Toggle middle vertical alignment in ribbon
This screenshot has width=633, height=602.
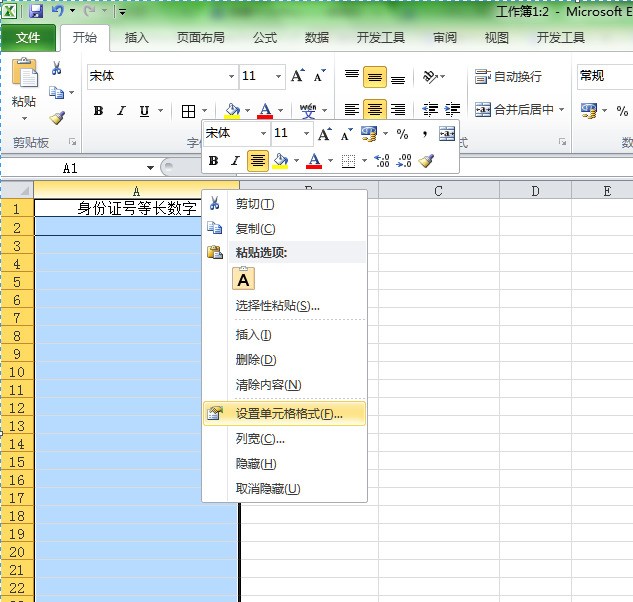375,76
